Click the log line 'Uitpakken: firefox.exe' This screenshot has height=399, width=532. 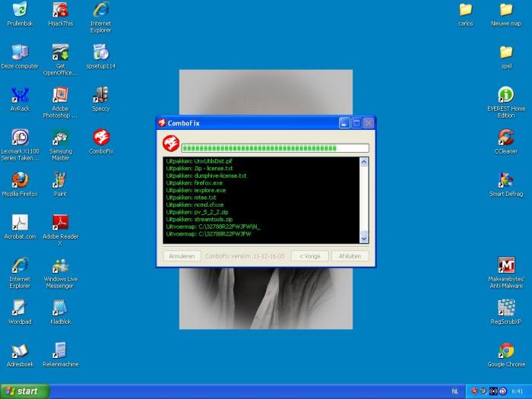(x=195, y=183)
